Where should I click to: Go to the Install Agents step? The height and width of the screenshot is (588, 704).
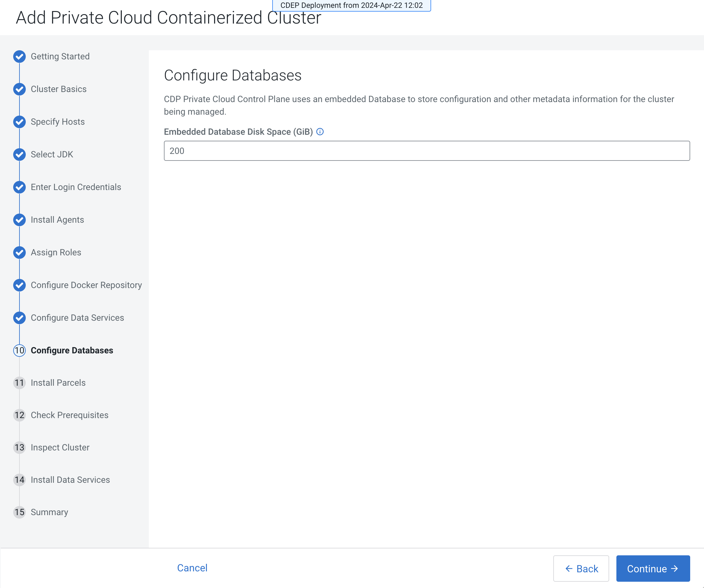tap(57, 220)
